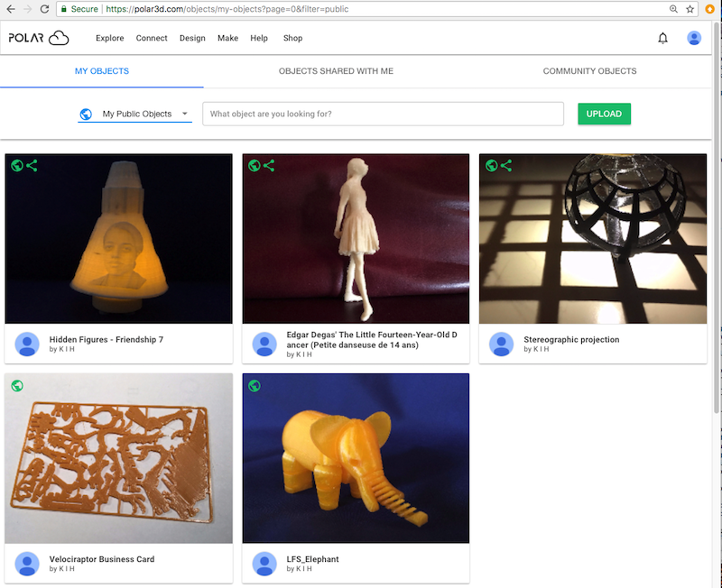The height and width of the screenshot is (588, 722).
Task: Click author avatar on Hidden Figures card
Action: click(x=27, y=345)
